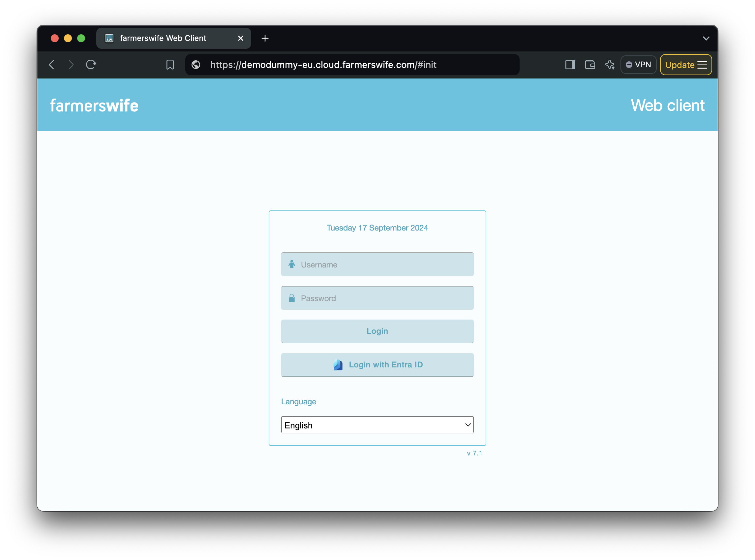Expand the tab list chevron
755x560 pixels.
(x=706, y=38)
